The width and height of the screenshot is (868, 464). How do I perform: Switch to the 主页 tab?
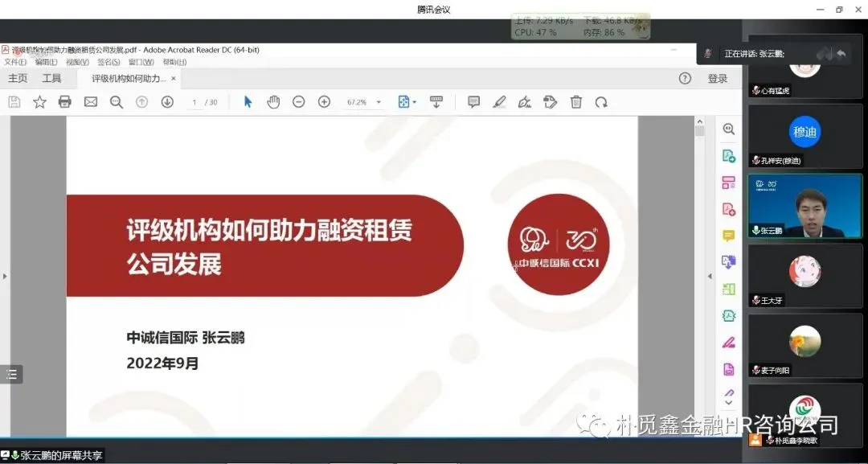(x=17, y=79)
